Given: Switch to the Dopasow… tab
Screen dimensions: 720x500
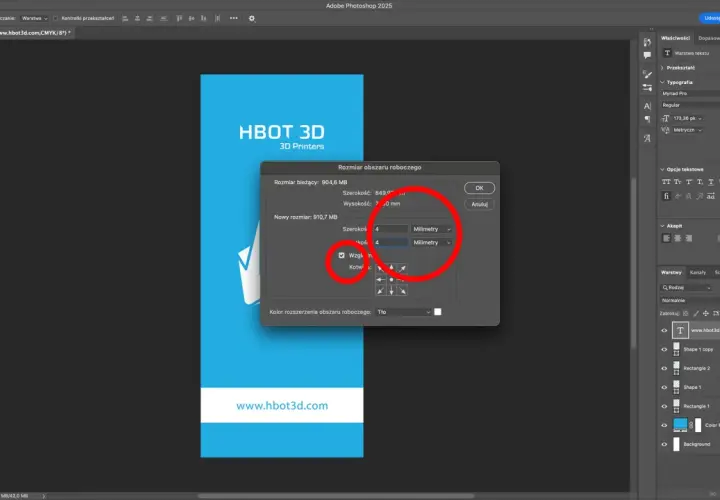Looking at the screenshot, I should click(x=709, y=38).
